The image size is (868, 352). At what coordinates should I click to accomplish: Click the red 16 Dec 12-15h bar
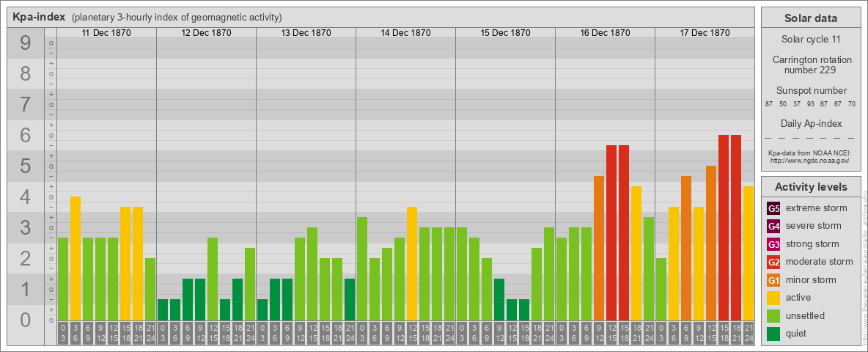pyautogui.click(x=611, y=232)
